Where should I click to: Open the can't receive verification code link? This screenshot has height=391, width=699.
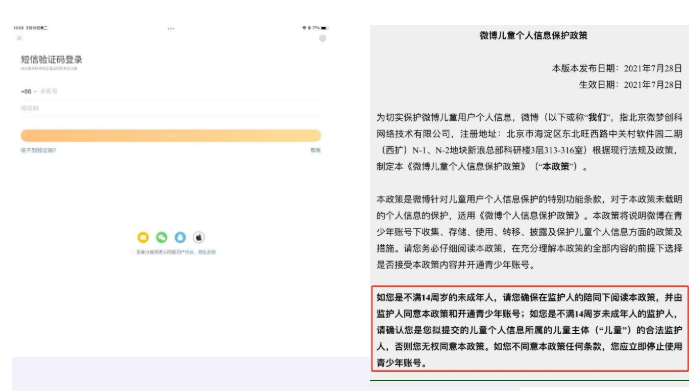[38, 151]
